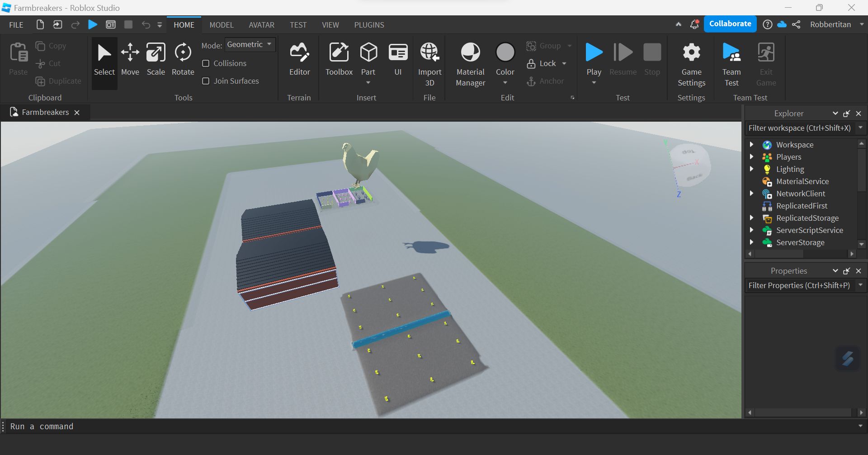Undock the Explorer panel
Image resolution: width=868 pixels, height=455 pixels.
[847, 114]
